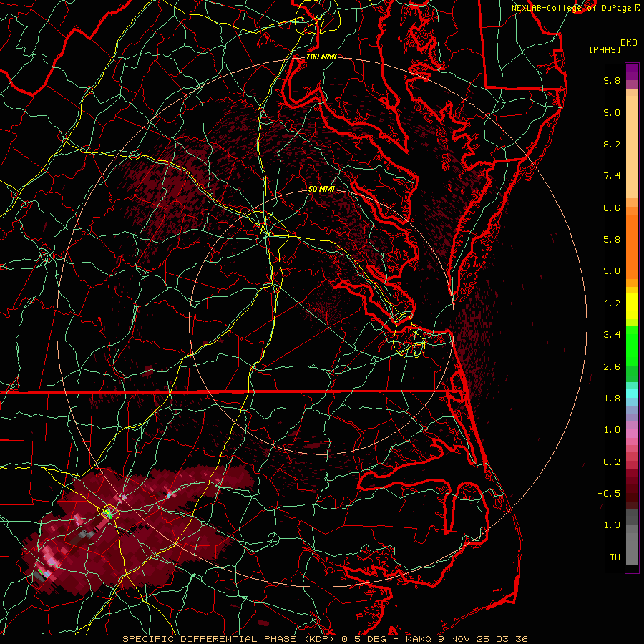644x644 pixels.
Task: Click the 1.8 value on the color scale
Action: coord(612,399)
